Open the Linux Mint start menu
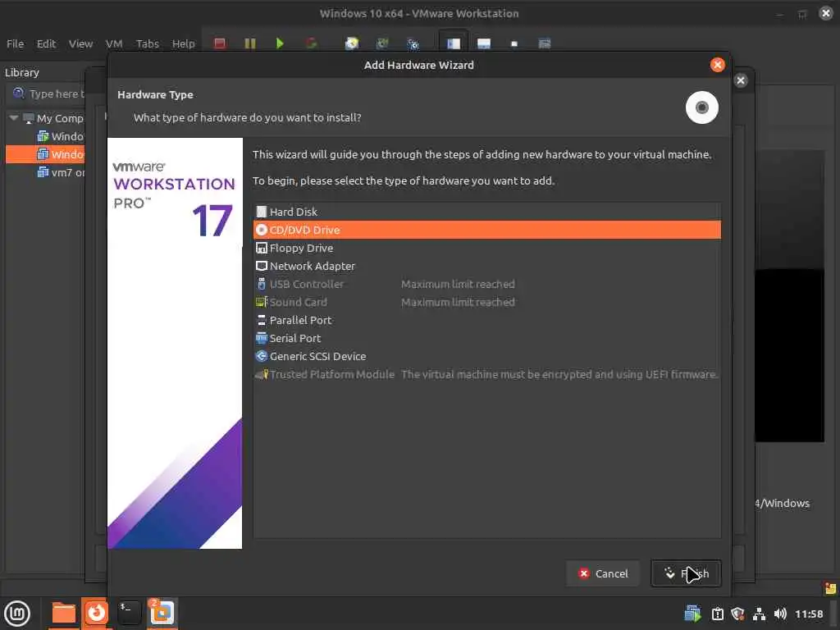This screenshot has width=840, height=630. (17, 614)
